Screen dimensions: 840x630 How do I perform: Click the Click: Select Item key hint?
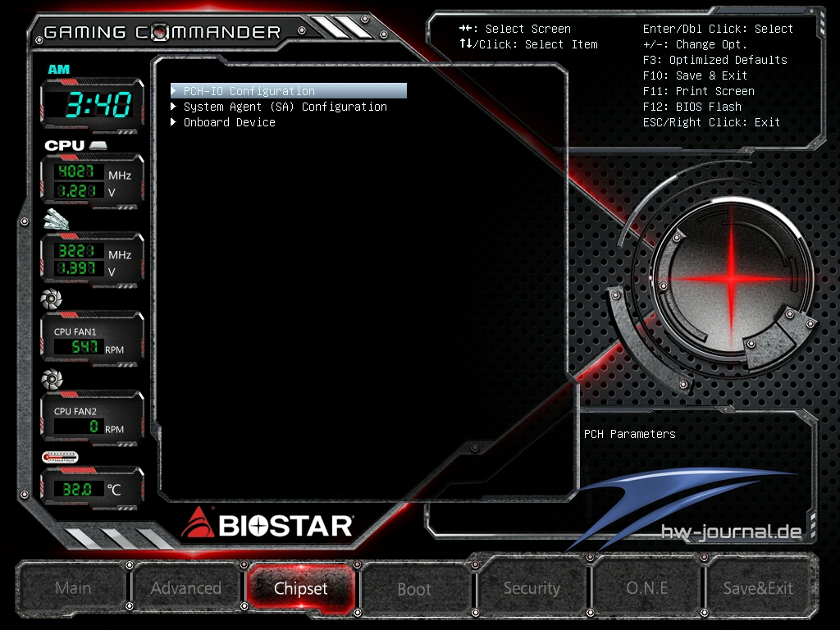[528, 44]
